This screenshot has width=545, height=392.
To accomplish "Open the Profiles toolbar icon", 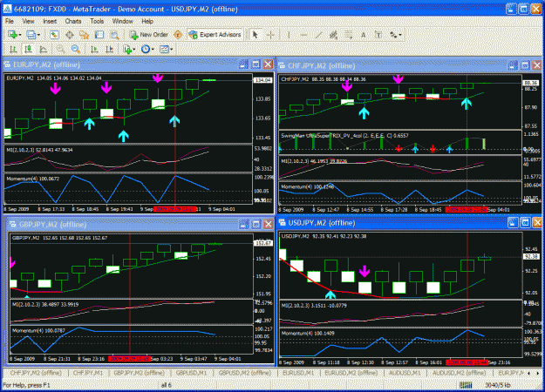I will 31,35.
